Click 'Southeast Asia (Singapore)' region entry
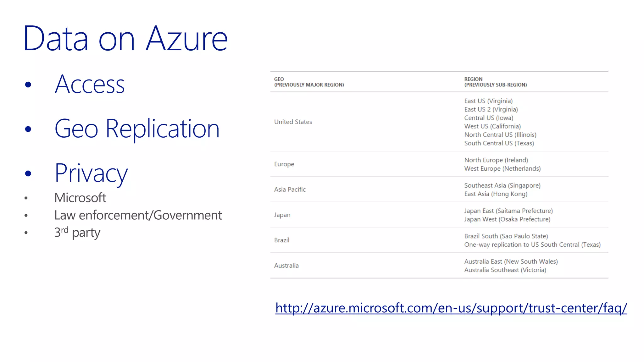Screen dimensions: 644x362 click(502, 186)
